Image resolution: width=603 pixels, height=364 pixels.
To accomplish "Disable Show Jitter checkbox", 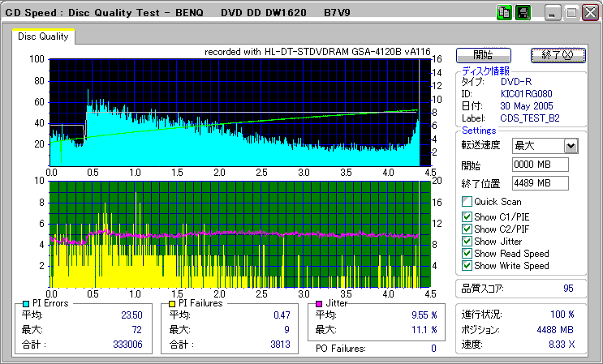I will tap(466, 241).
